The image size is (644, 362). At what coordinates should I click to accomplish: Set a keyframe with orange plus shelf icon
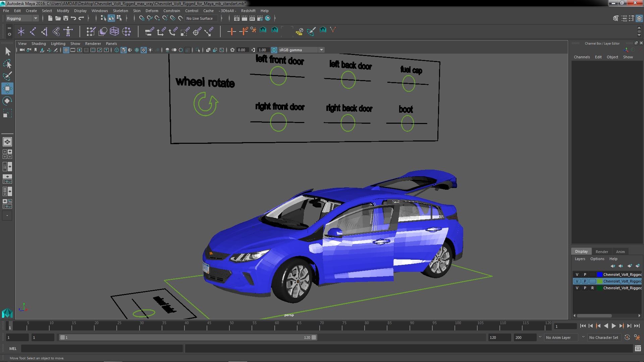(x=231, y=32)
